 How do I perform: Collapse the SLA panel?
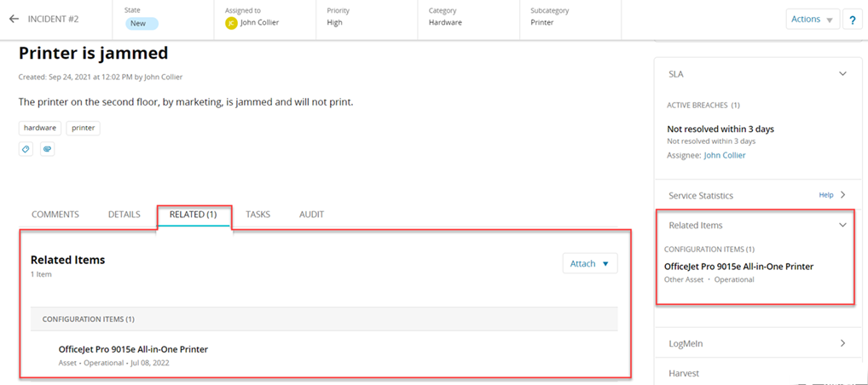pyautogui.click(x=842, y=74)
